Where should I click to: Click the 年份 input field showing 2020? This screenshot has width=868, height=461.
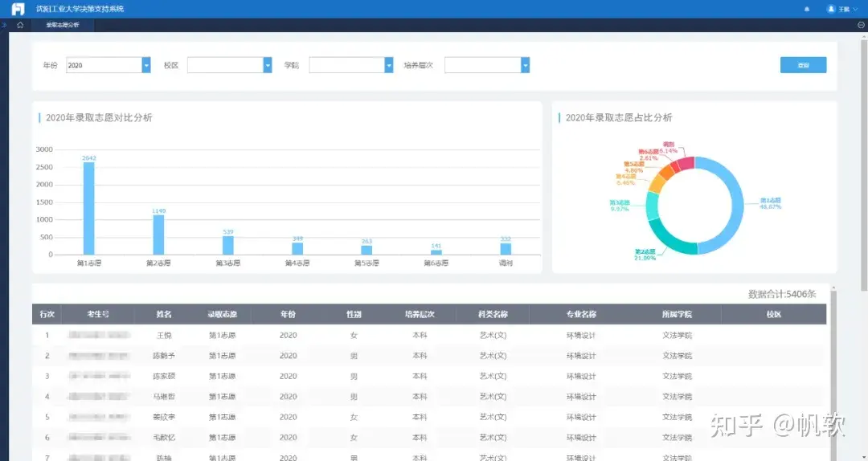point(104,65)
